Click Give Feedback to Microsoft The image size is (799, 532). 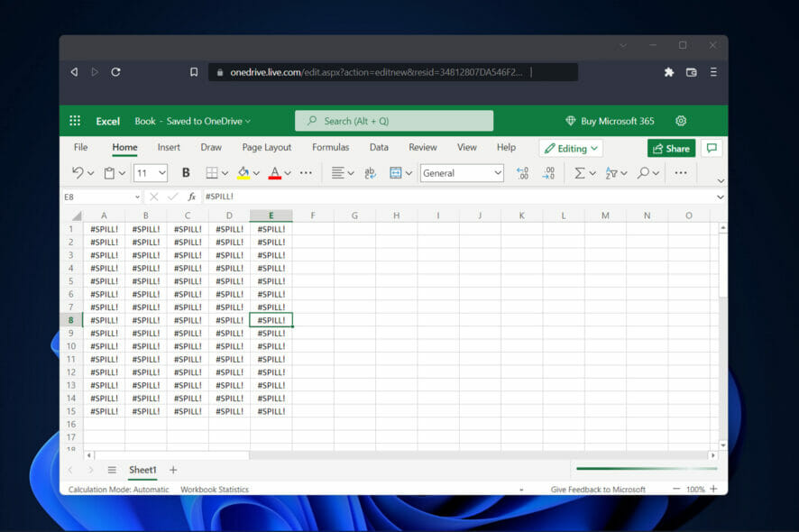[598, 490]
